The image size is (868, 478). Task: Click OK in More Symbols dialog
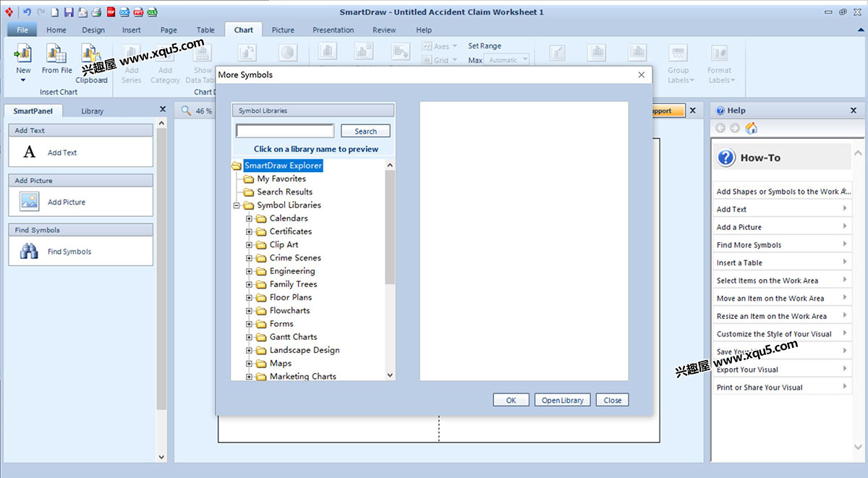511,400
